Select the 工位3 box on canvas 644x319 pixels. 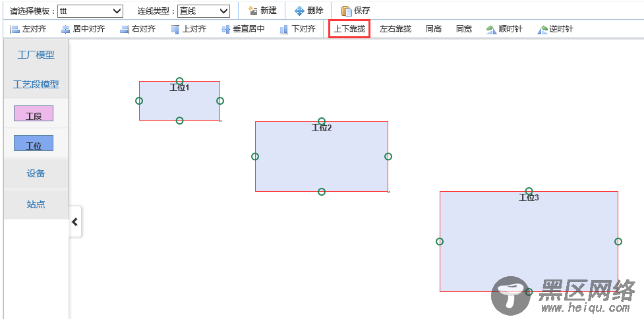point(529,241)
